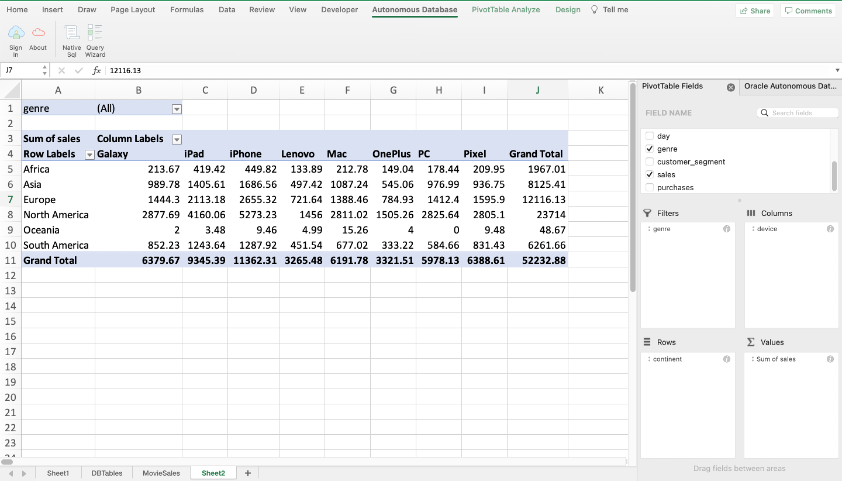The image size is (842, 482).
Task: Click the select-all corner of the grid
Action: coord(11,90)
